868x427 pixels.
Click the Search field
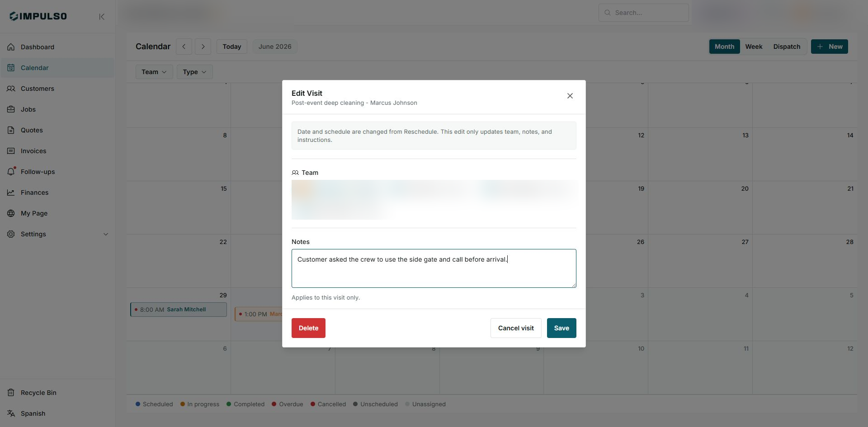click(644, 13)
